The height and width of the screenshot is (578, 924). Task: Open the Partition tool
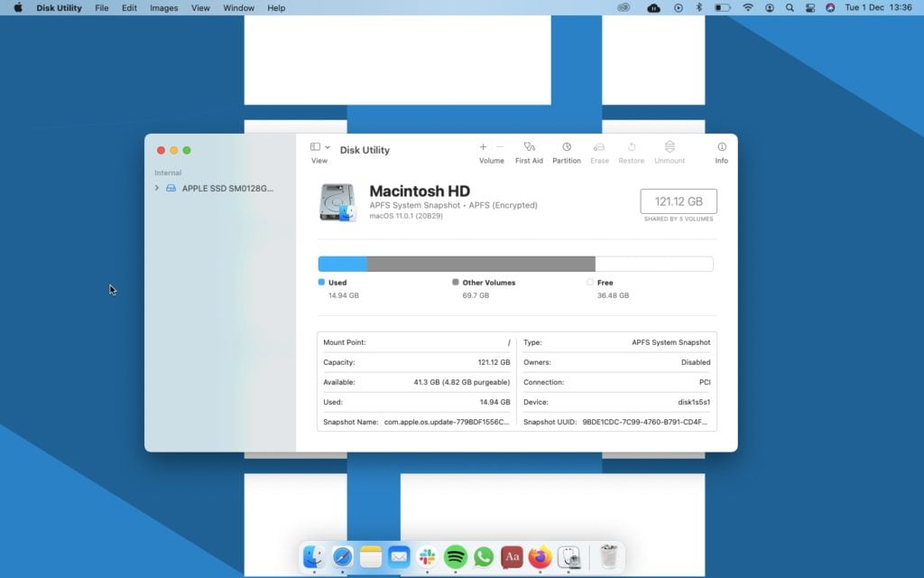[567, 147]
